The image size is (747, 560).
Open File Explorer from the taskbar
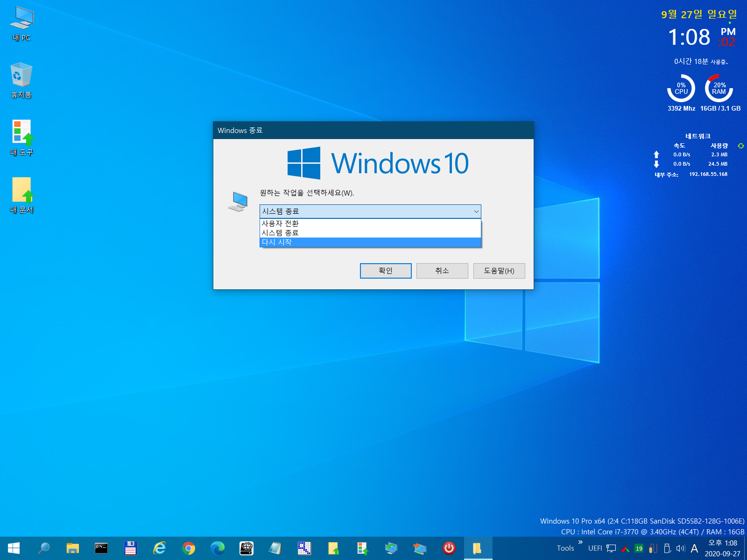[x=72, y=548]
